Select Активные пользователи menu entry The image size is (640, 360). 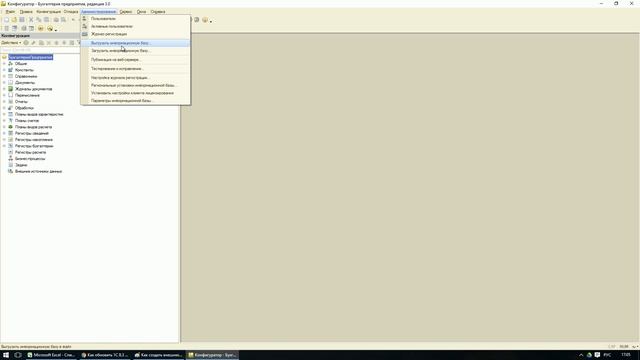point(136,26)
